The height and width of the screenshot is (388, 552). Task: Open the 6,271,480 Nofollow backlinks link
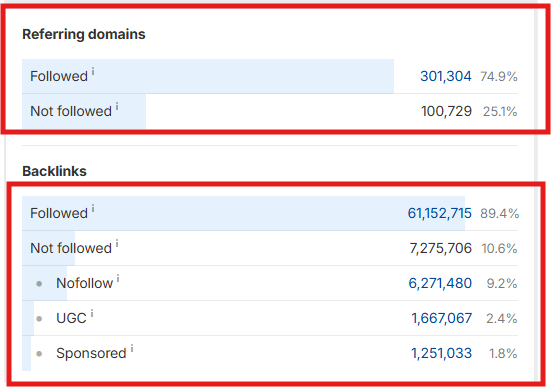click(440, 283)
